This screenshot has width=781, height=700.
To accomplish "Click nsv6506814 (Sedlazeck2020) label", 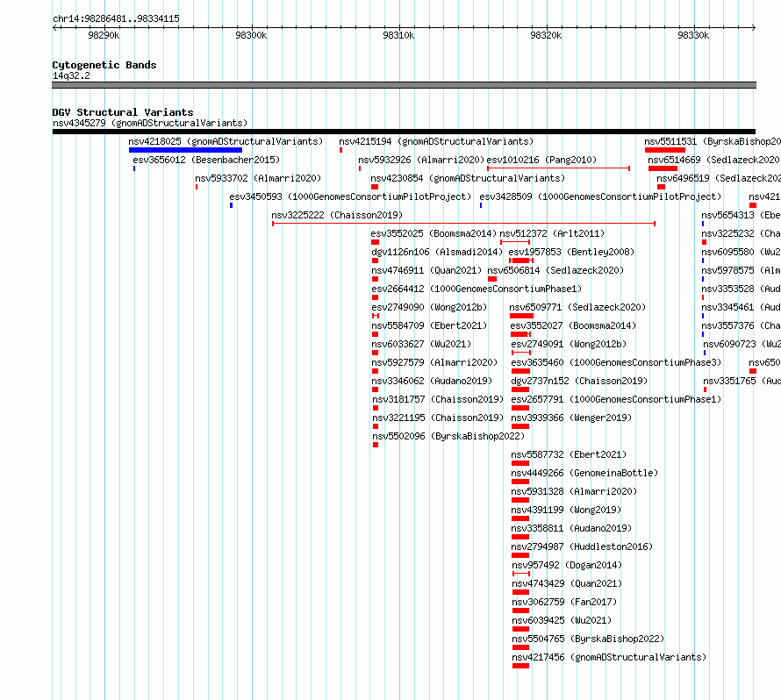I will point(555,270).
